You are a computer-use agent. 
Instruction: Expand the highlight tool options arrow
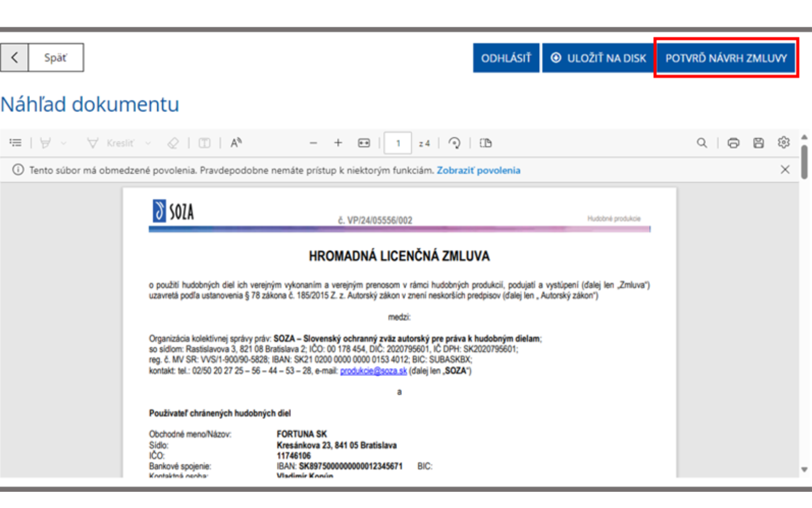[x=63, y=143]
